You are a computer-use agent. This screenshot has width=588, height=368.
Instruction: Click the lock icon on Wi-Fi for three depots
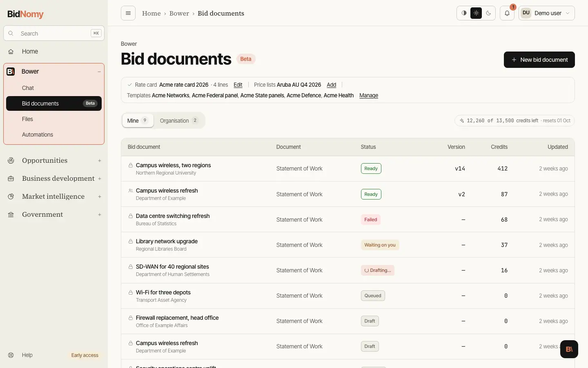[131, 292]
